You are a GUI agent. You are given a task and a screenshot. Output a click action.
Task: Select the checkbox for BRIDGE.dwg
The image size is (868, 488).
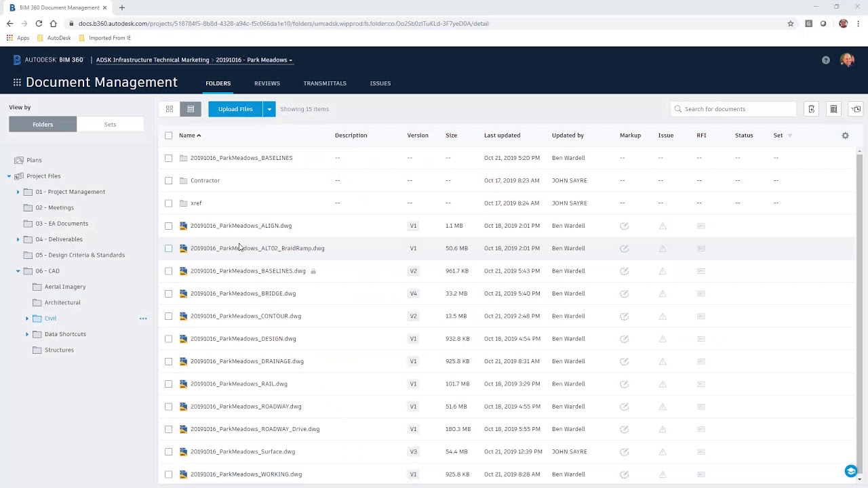click(x=169, y=293)
